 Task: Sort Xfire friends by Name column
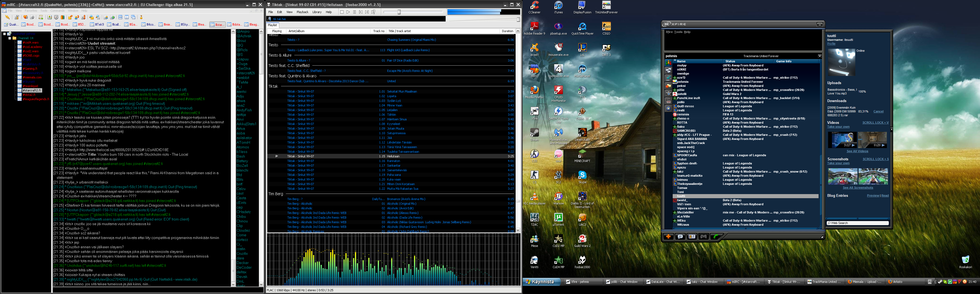697,61
